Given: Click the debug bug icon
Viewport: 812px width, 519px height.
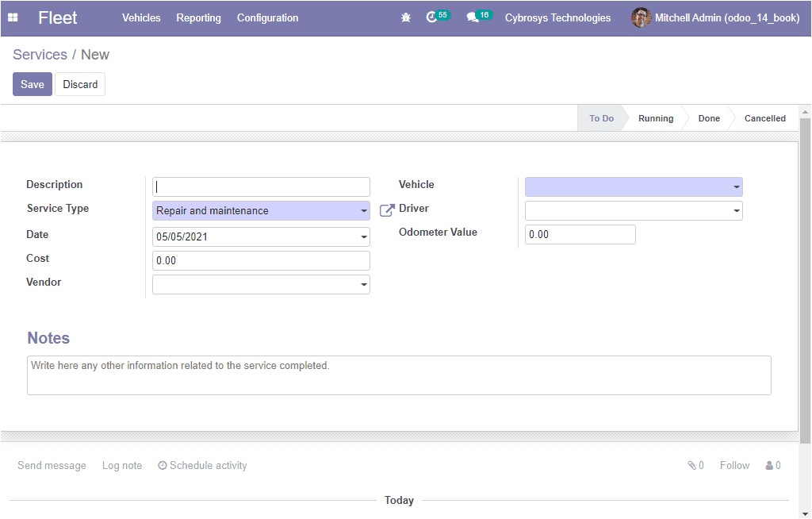Looking at the screenshot, I should coord(406,17).
